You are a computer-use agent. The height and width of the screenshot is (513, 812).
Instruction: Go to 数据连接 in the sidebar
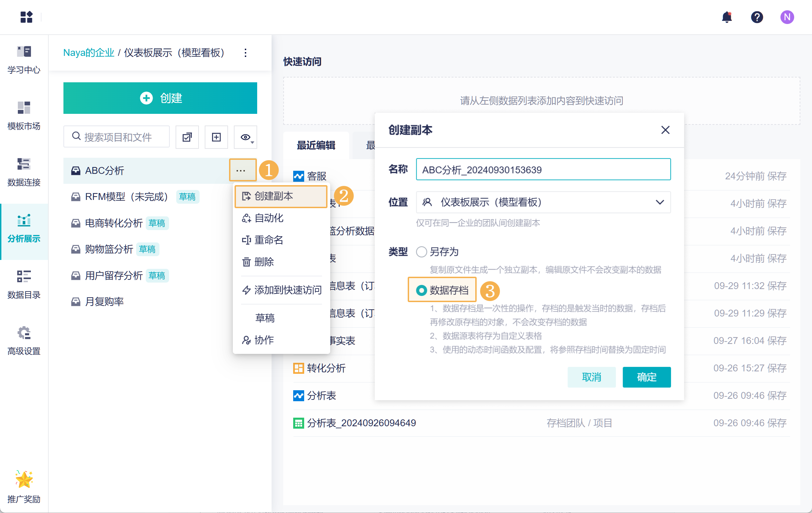pos(24,173)
